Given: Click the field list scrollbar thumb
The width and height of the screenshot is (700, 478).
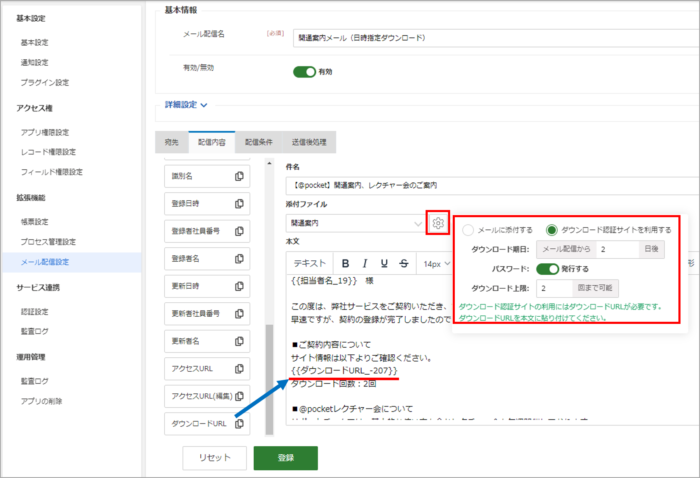Looking at the screenshot, I should (x=269, y=379).
